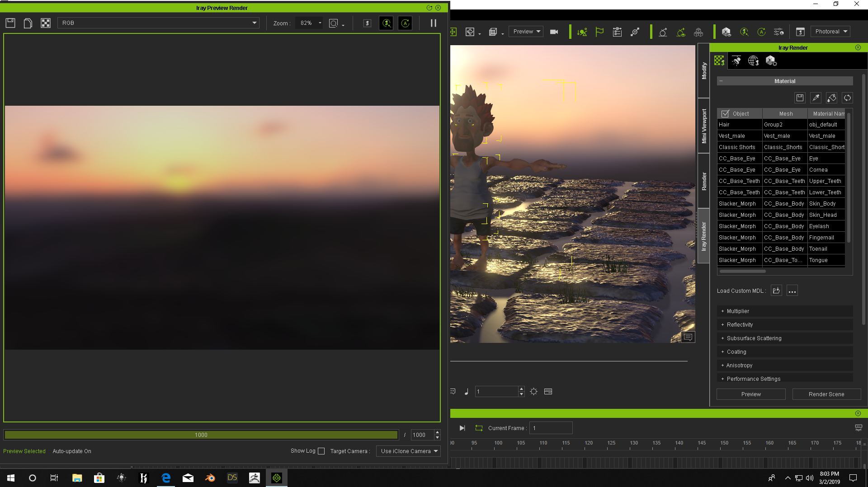The image size is (868, 487).
Task: Toggle the render region icon in preview
Action: (367, 23)
